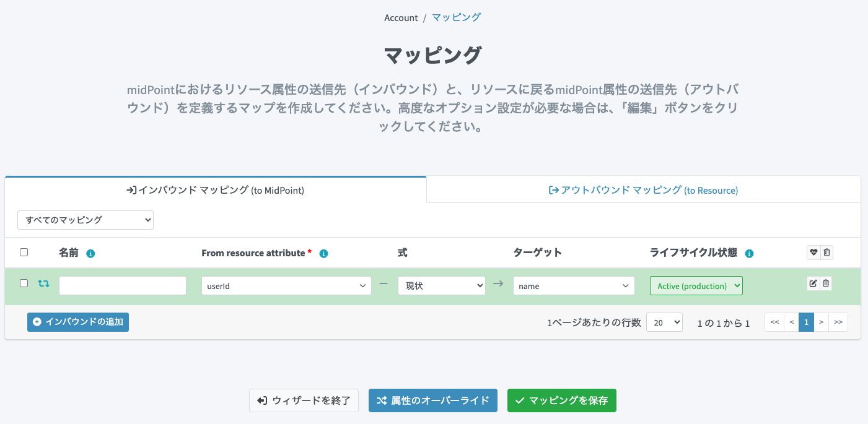Viewport: 868px width, 424px height.
Task: Click the 属性のオーバーライド button
Action: coord(433,400)
